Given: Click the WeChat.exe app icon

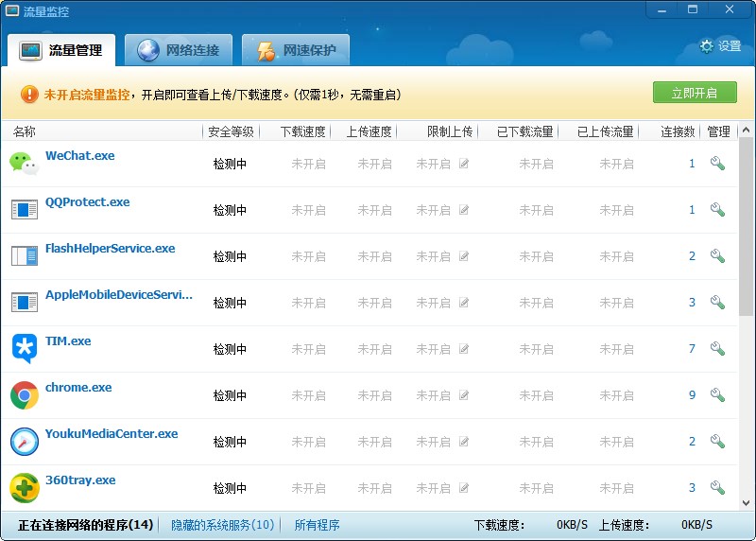Looking at the screenshot, I should (x=25, y=163).
